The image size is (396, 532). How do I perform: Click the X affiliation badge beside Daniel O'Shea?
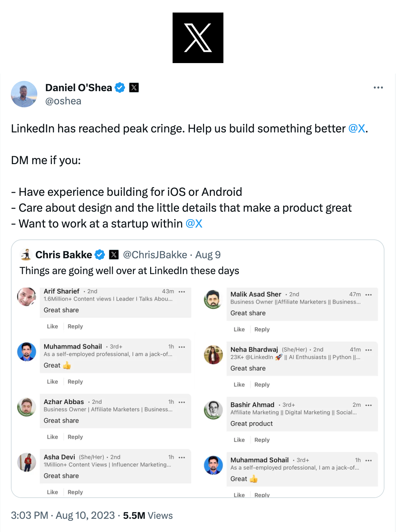coord(134,88)
